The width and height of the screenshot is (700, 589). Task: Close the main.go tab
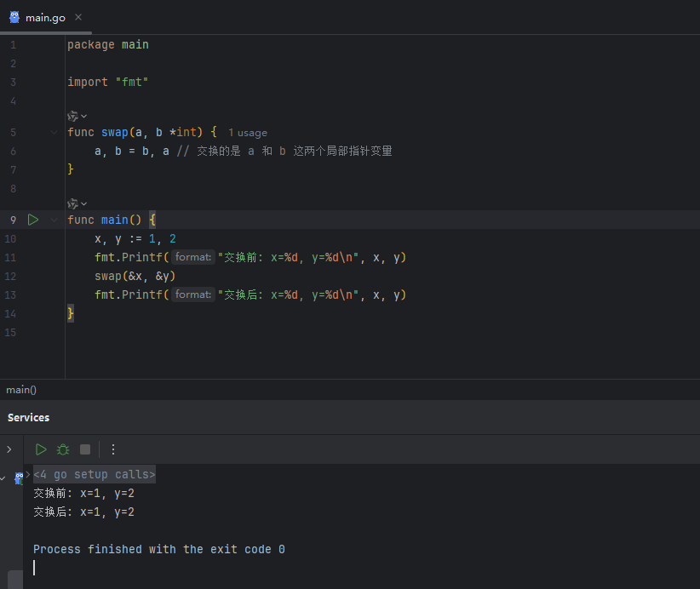[x=78, y=17]
